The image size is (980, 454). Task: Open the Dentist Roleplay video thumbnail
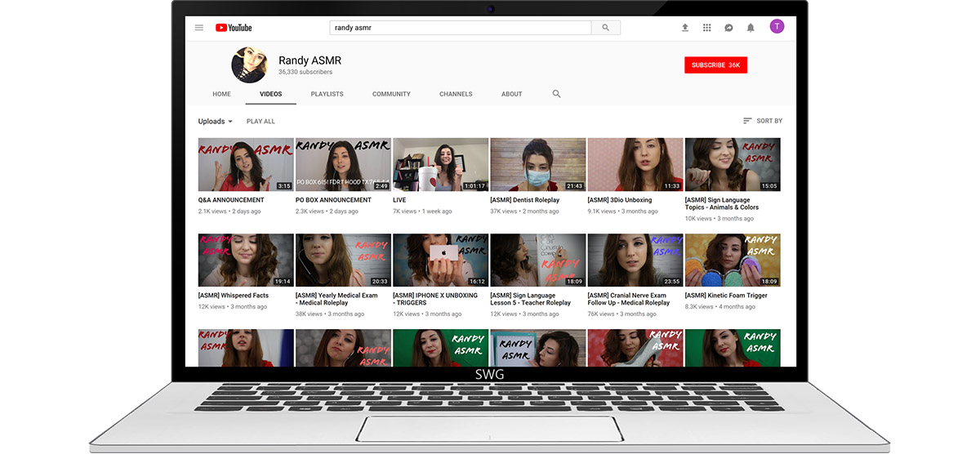click(x=537, y=164)
